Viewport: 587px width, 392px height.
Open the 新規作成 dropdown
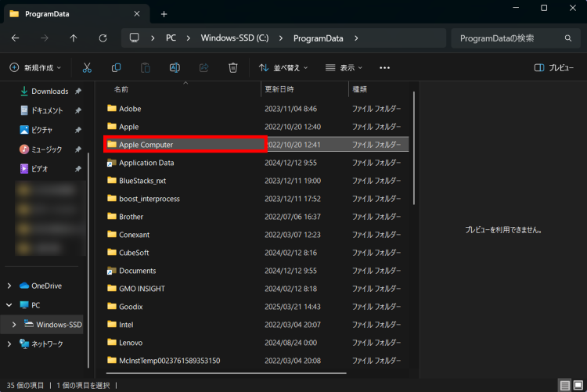34,68
